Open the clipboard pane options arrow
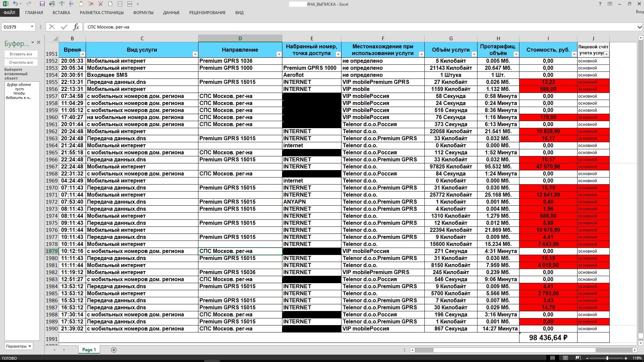Image resolution: width=644 pixels, height=362 pixels. pos(33,43)
